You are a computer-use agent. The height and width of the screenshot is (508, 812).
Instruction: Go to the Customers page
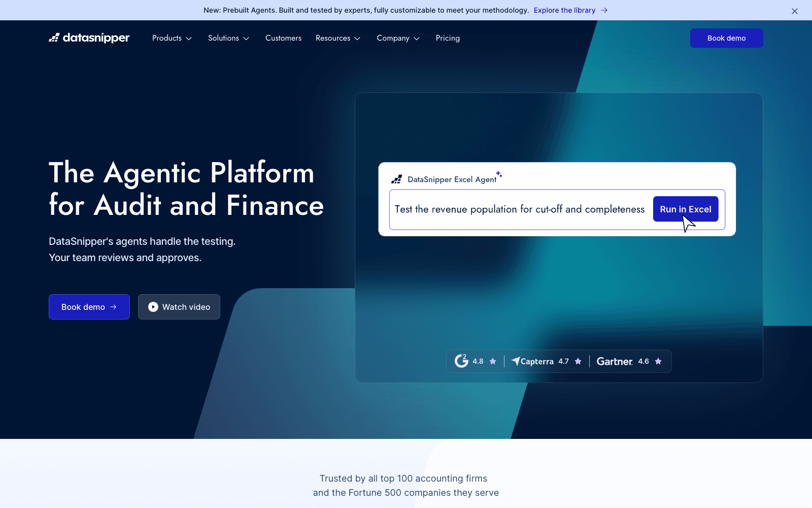[283, 38]
